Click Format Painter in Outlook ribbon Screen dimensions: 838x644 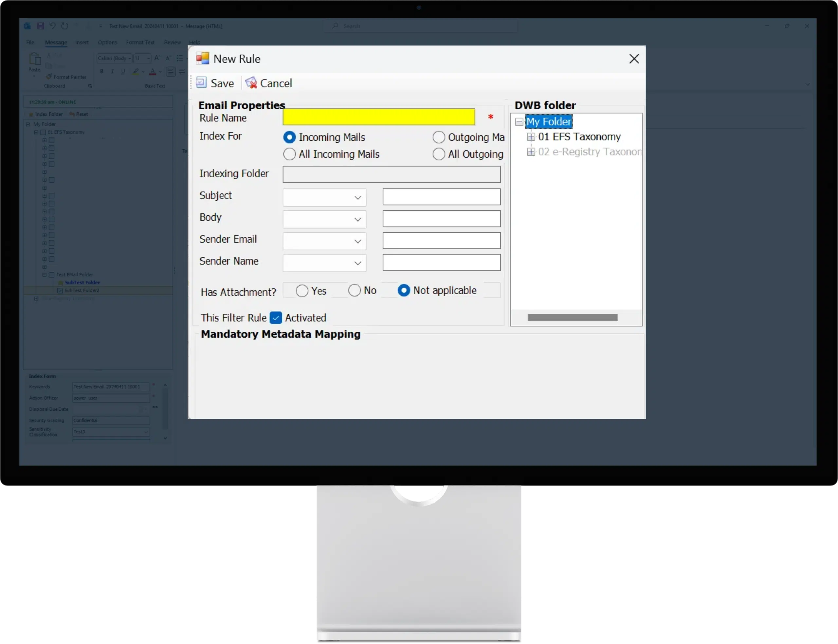click(66, 77)
